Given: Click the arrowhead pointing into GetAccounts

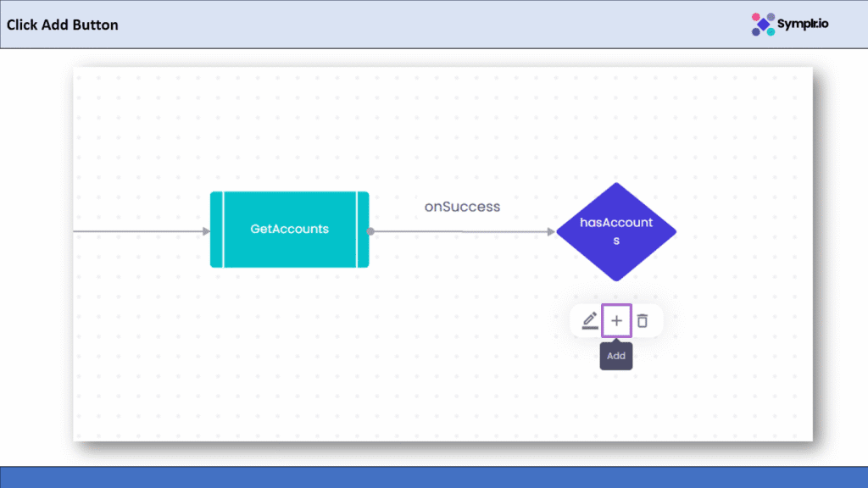Looking at the screenshot, I should coord(205,230).
